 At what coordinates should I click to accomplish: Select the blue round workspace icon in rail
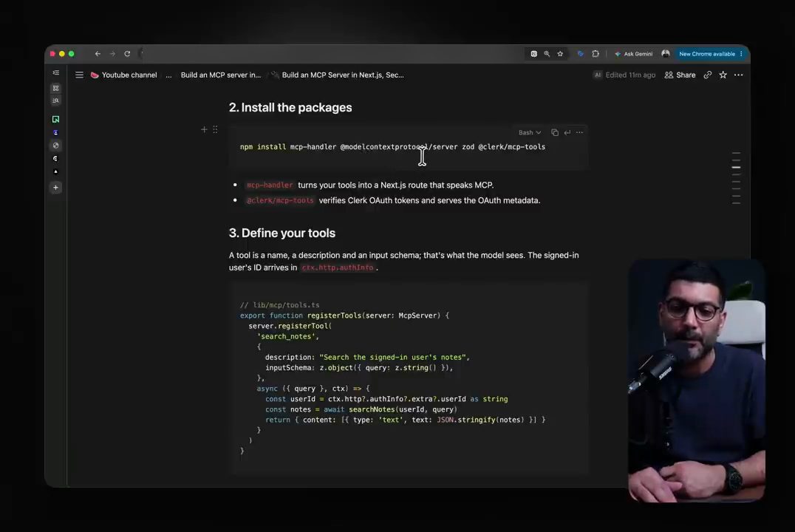tap(55, 133)
